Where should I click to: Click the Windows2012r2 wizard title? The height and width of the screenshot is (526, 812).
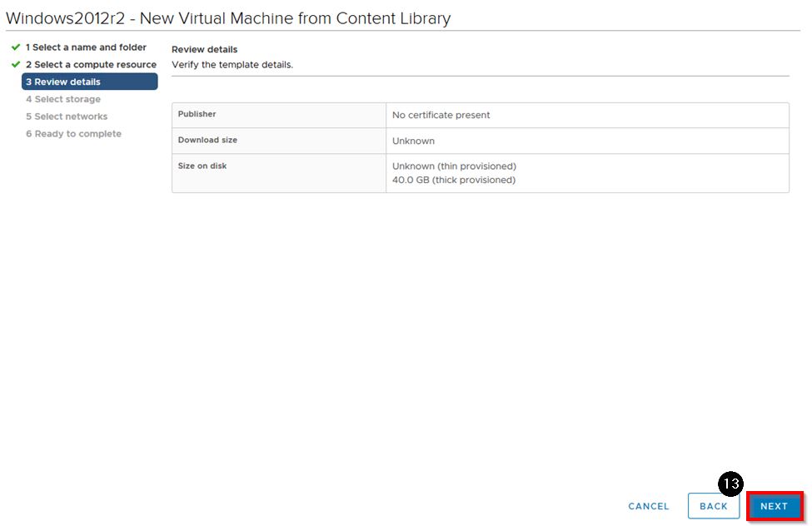coord(228,18)
